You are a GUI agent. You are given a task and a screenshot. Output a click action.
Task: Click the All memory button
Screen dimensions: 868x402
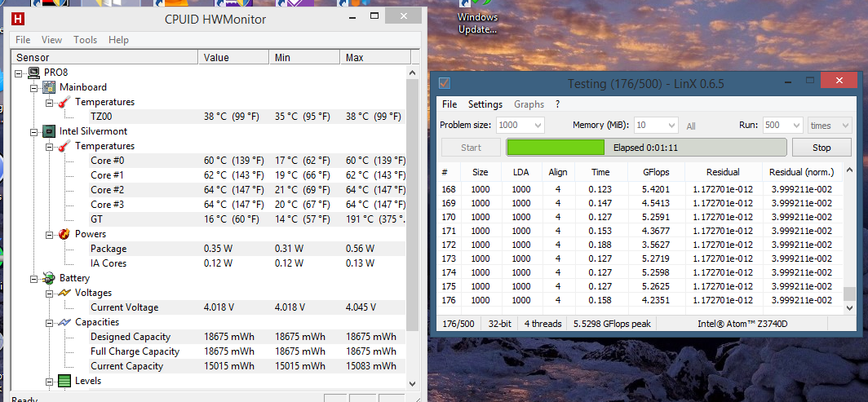pos(691,126)
